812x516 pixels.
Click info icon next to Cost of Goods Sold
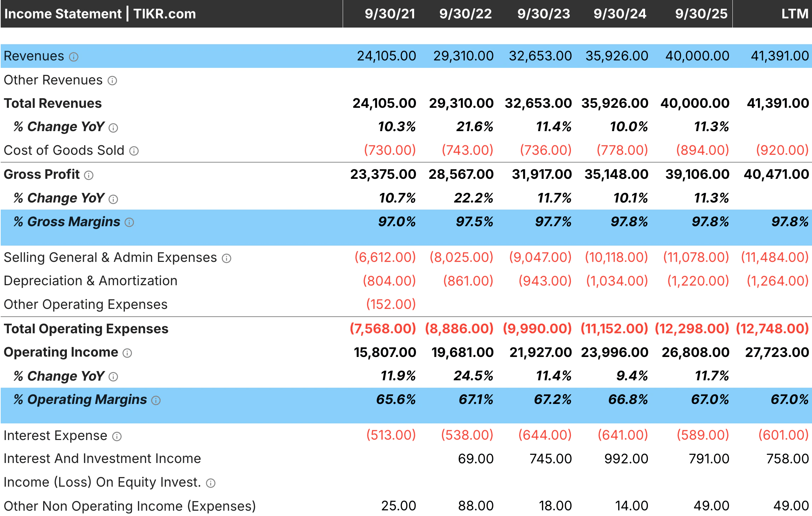tap(134, 151)
